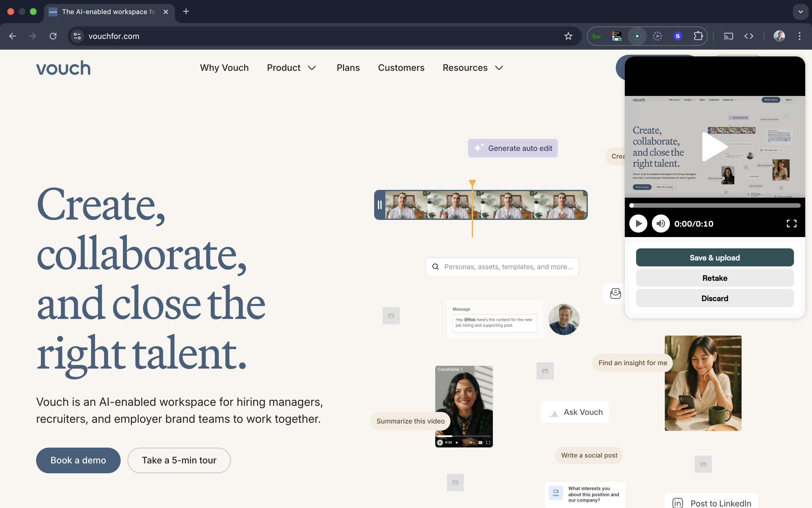
Task: Close the Vouch browser tab
Action: (166, 12)
